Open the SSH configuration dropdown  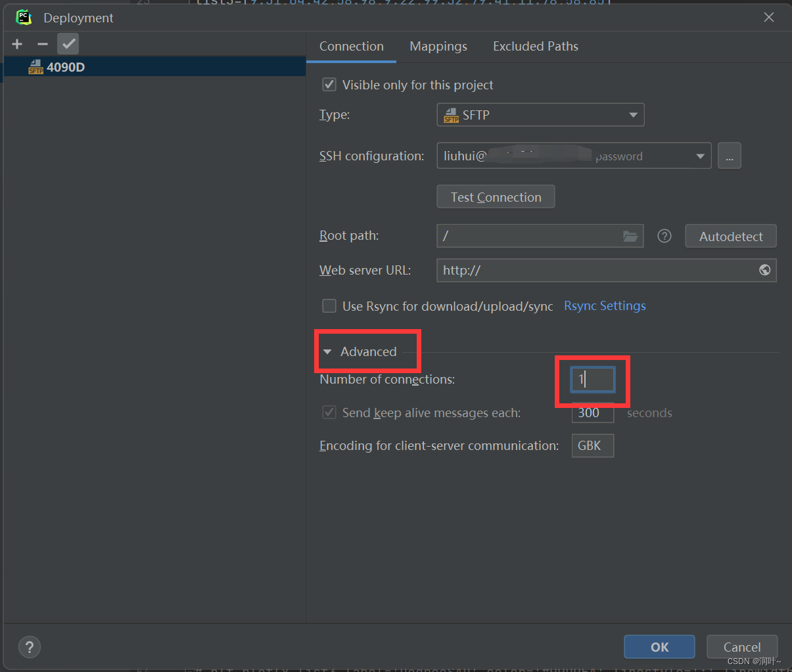(699, 156)
